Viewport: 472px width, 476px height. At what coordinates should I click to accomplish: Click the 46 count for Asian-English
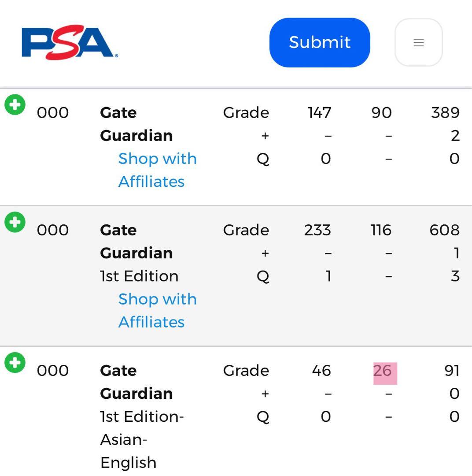tap(321, 371)
